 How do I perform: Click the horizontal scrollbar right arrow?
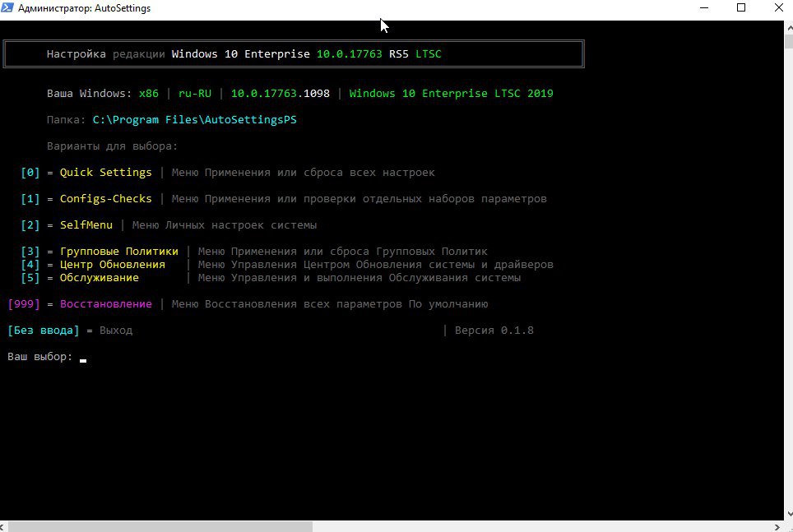pyautogui.click(x=779, y=526)
